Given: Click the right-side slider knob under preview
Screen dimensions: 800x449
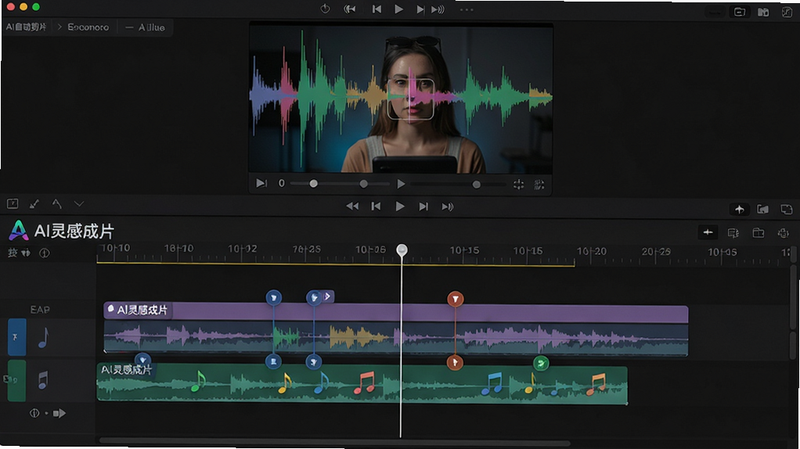Looking at the screenshot, I should [x=476, y=184].
